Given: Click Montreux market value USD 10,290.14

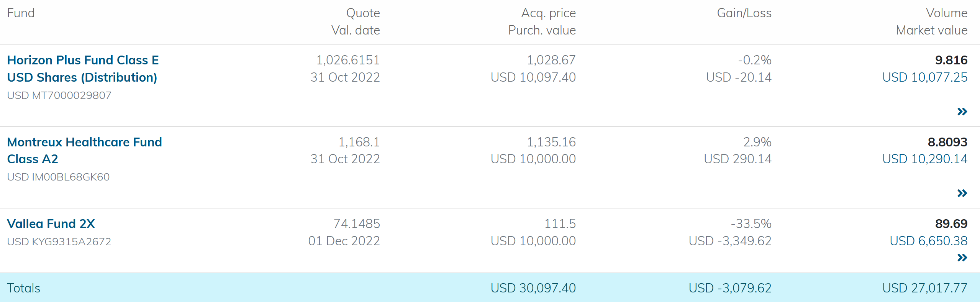Looking at the screenshot, I should pyautogui.click(x=924, y=159).
